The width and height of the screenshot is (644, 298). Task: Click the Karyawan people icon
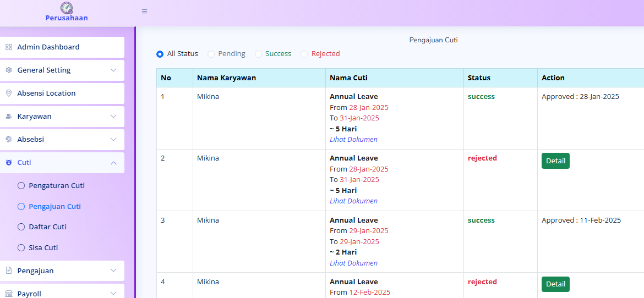(x=9, y=117)
